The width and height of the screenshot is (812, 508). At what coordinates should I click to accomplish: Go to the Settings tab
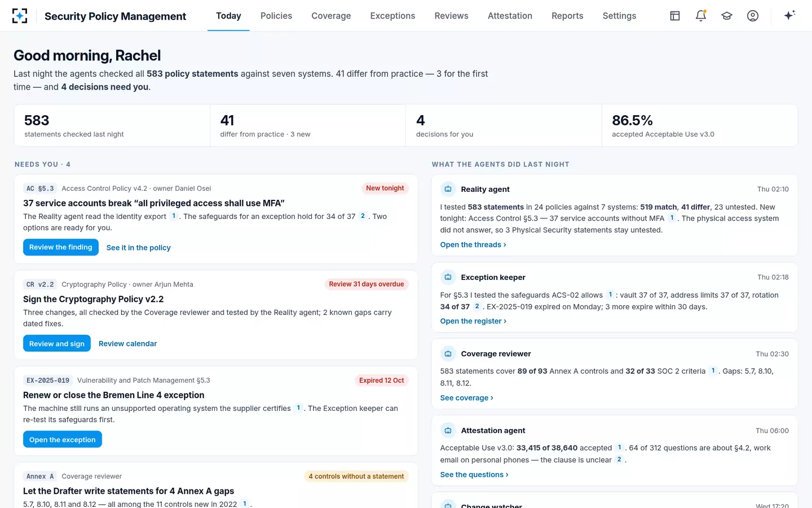pos(619,16)
